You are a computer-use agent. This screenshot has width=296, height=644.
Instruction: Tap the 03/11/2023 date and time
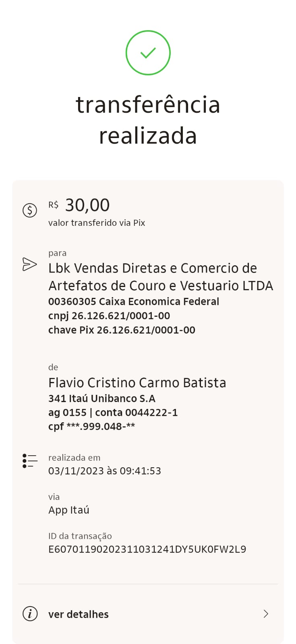[105, 471]
